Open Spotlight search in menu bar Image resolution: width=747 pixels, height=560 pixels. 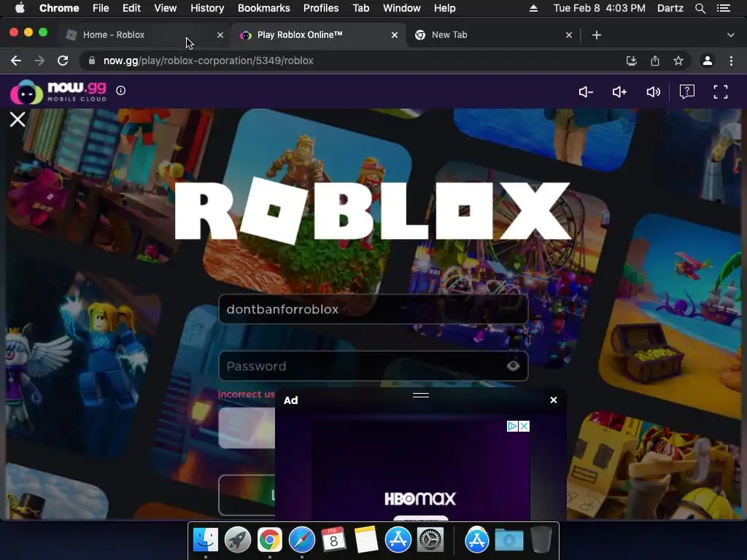(700, 8)
